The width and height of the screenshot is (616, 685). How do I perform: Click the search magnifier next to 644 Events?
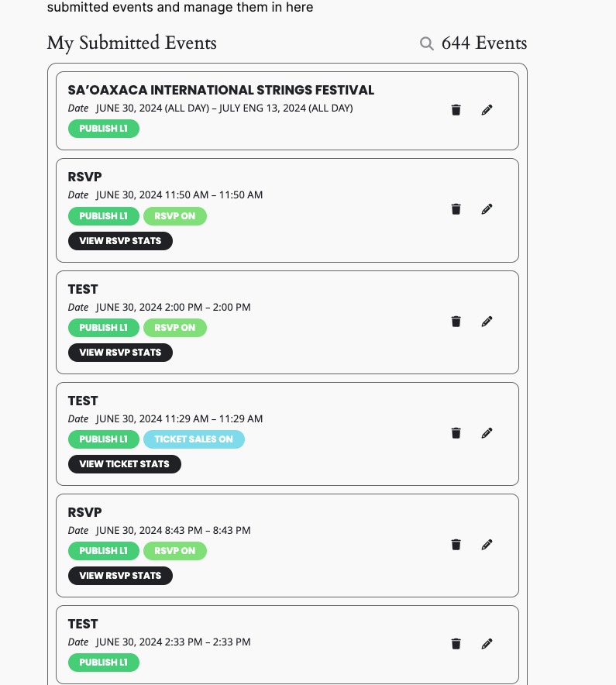(x=426, y=43)
